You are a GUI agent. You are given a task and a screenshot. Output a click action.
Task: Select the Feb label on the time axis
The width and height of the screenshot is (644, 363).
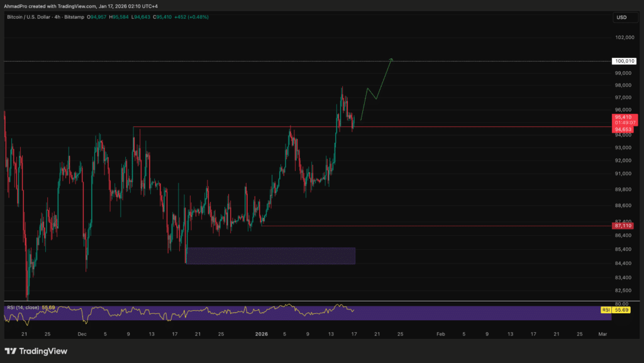click(440, 334)
